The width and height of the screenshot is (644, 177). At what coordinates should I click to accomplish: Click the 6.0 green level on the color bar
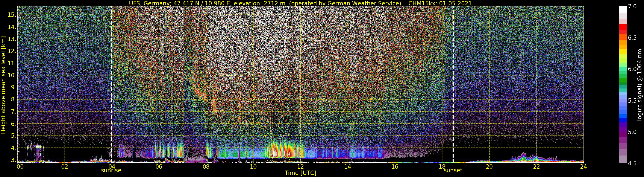point(623,69)
